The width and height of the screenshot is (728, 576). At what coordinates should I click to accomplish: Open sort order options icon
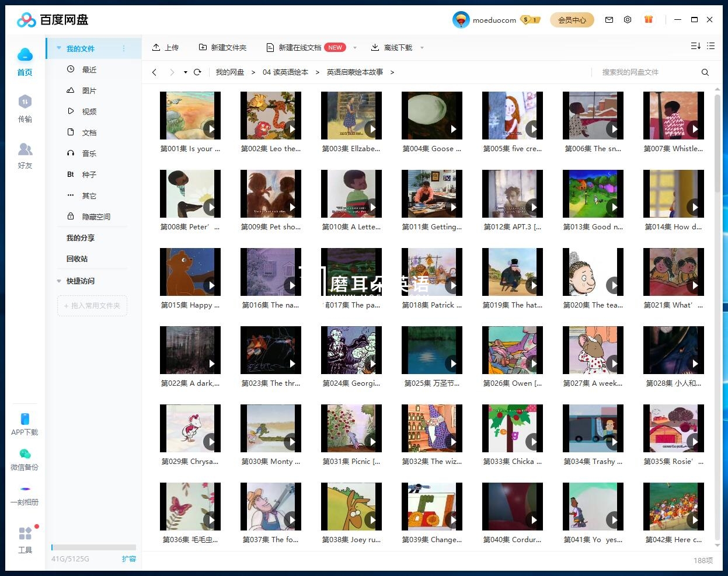[695, 46]
